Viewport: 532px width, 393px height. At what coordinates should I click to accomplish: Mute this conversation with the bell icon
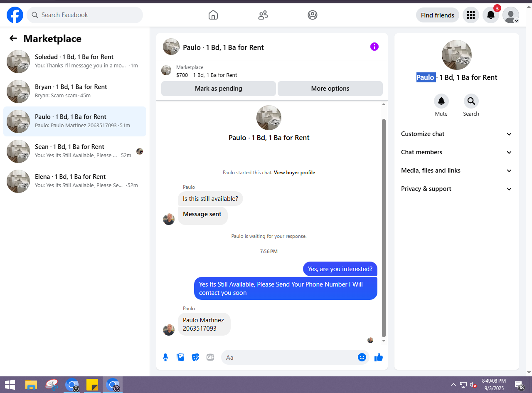click(x=441, y=101)
